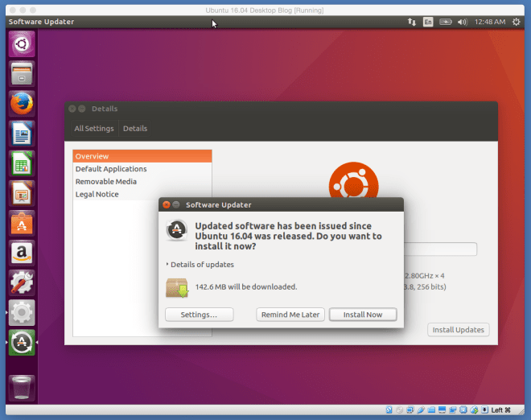
Task: Open LibreOffice Impress presentation icon
Action: (x=22, y=193)
